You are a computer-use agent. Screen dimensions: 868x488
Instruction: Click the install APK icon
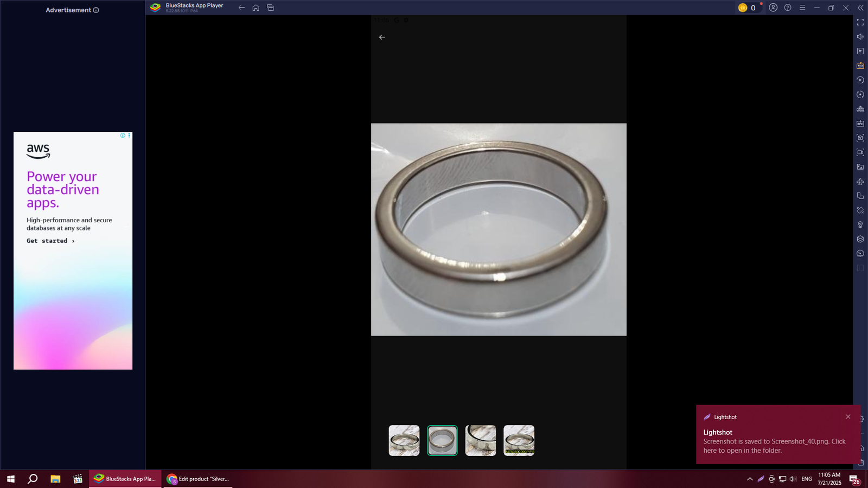tap(860, 124)
